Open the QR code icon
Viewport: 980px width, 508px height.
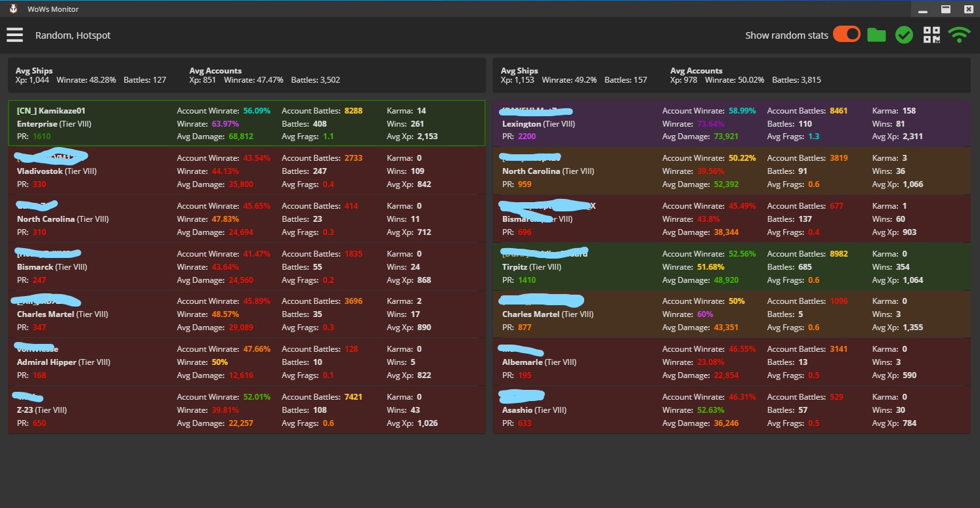click(931, 35)
